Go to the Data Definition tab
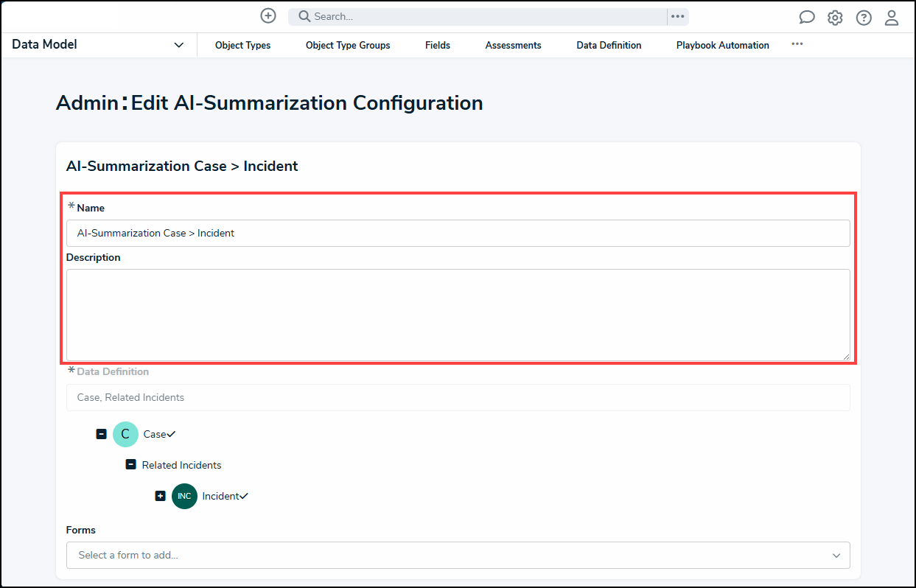 point(609,45)
